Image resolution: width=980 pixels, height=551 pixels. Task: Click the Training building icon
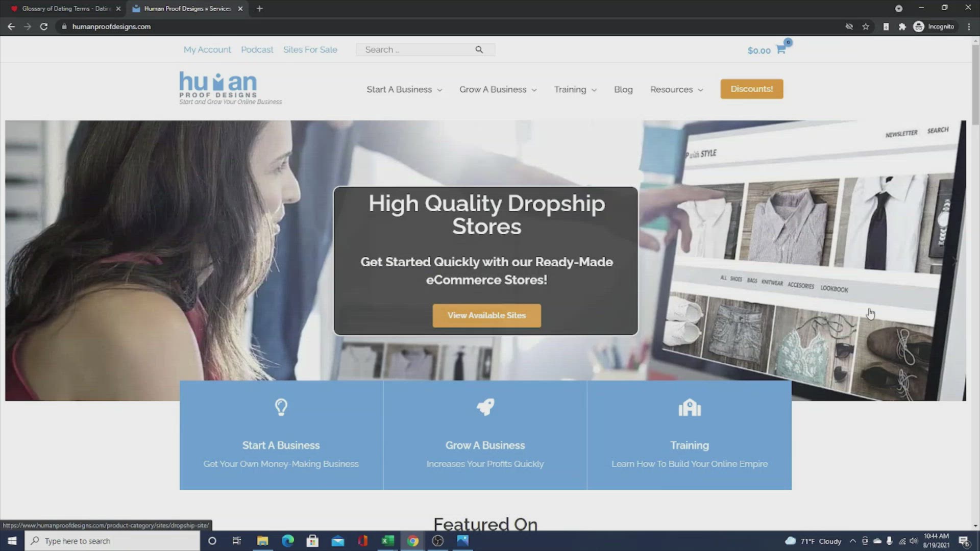690,407
